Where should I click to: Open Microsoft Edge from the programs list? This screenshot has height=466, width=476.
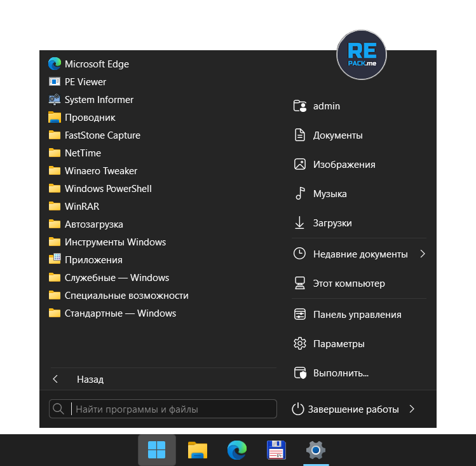[x=97, y=64]
